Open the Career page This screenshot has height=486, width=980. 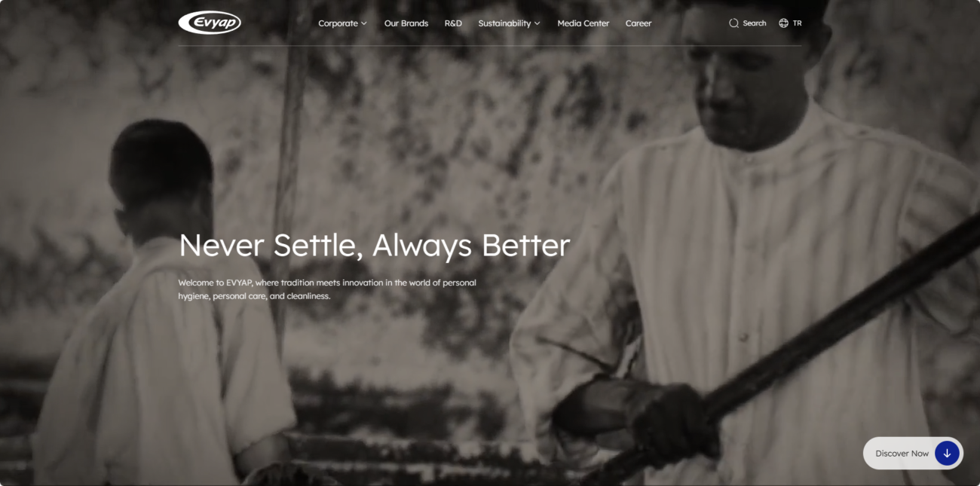[x=639, y=23]
